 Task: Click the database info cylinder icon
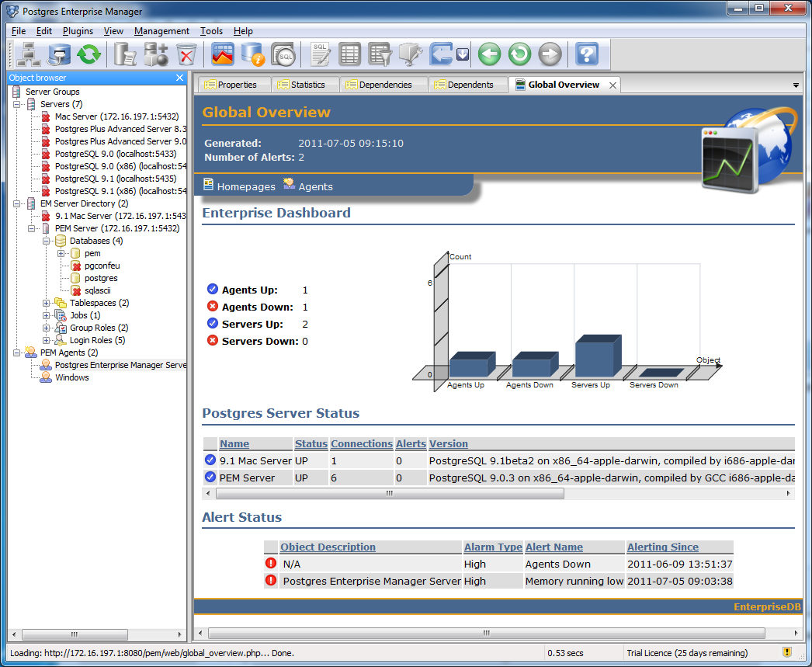[x=253, y=54]
